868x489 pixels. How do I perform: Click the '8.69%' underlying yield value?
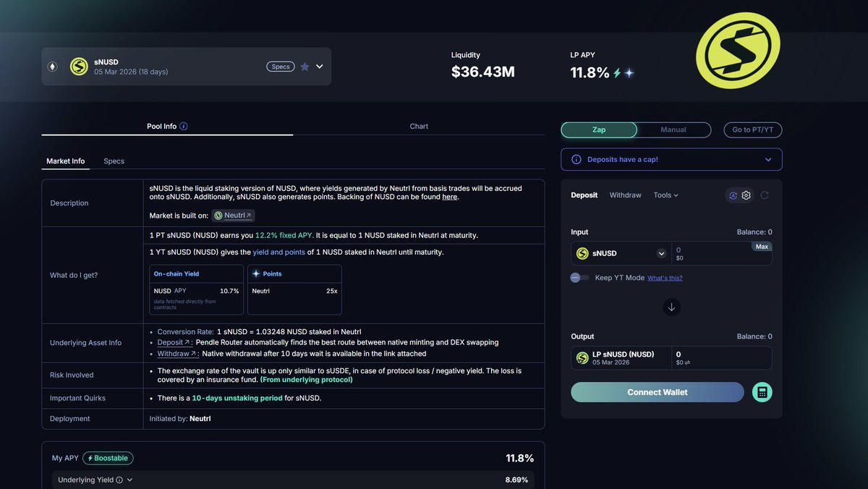pos(516,480)
